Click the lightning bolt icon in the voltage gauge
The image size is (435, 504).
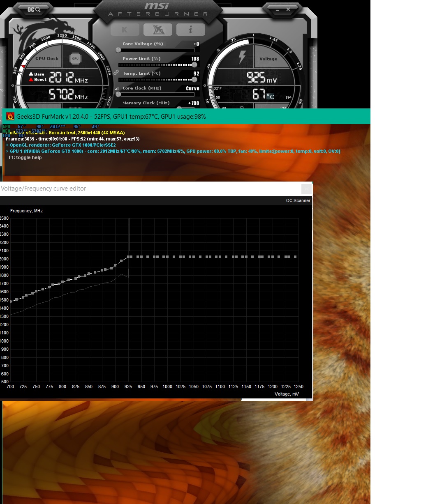tap(242, 57)
